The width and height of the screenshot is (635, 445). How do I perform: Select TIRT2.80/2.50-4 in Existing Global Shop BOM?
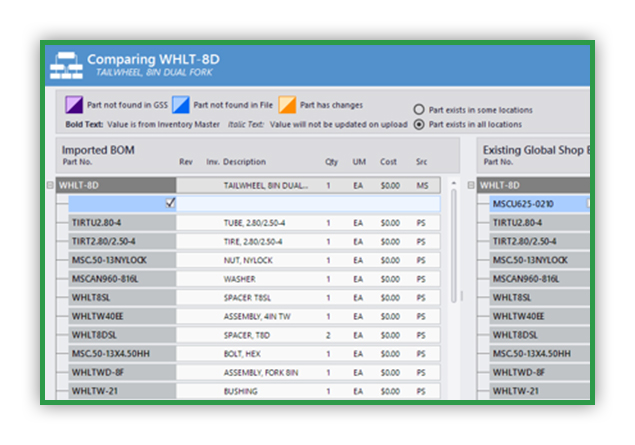click(539, 241)
